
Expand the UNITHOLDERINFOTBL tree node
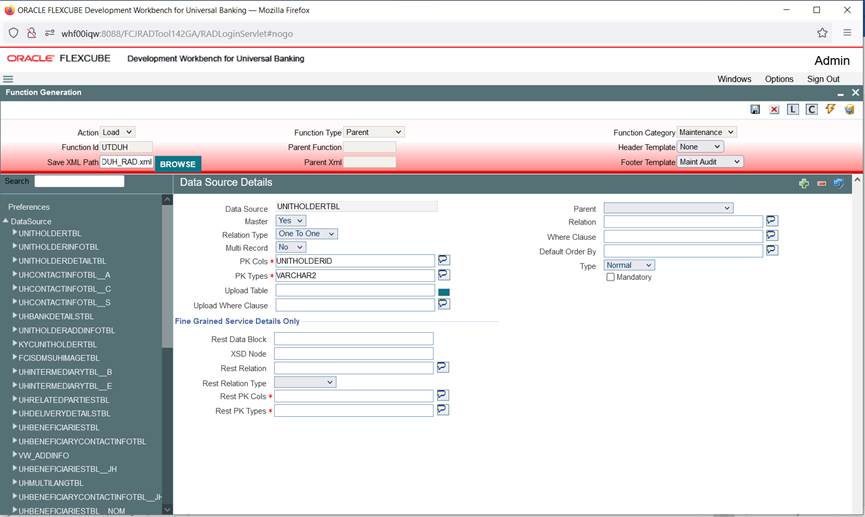(x=15, y=246)
